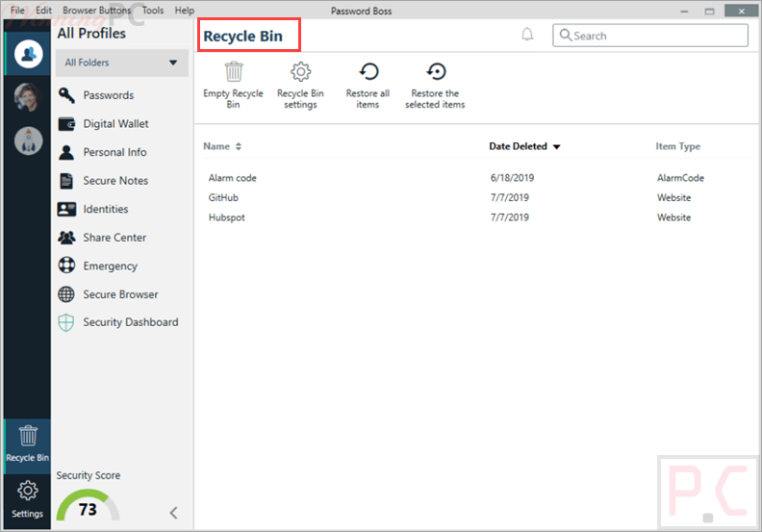This screenshot has height=532, width=762.
Task: Click the Identities card icon
Action: (66, 210)
